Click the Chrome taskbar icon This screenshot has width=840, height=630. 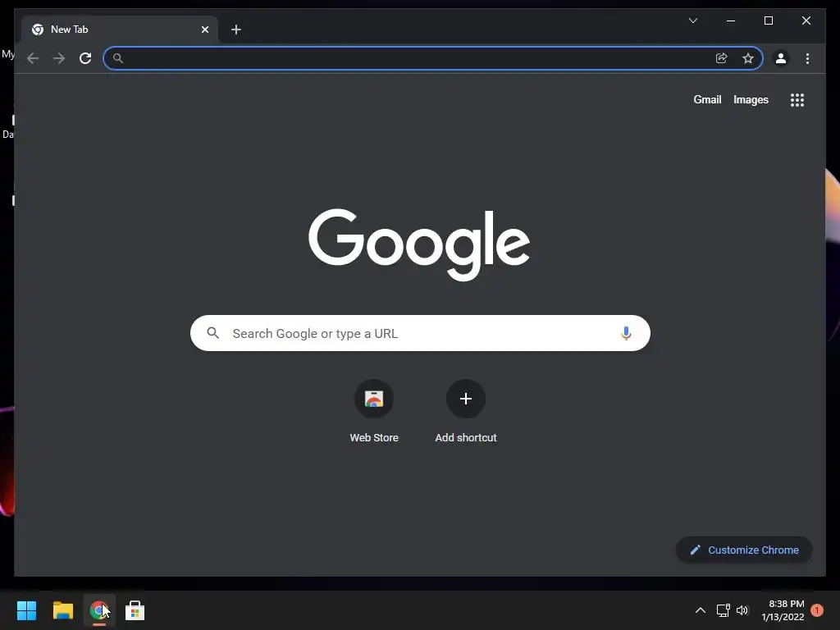[99, 610]
